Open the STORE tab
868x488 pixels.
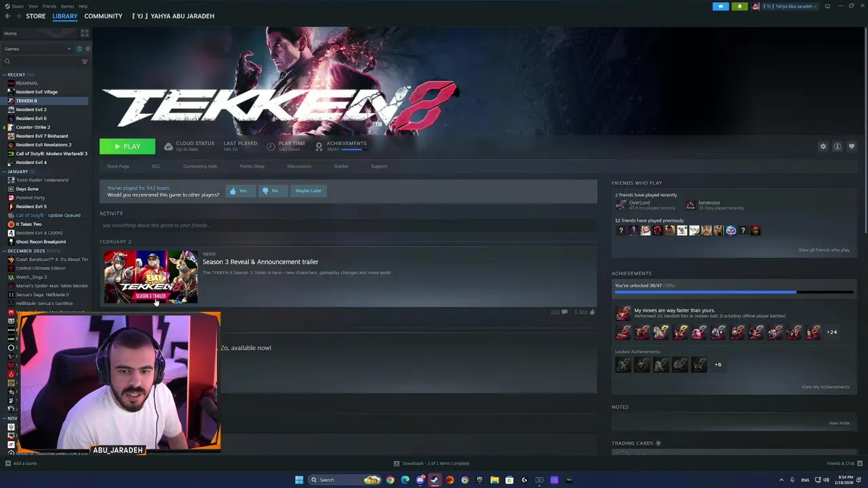tap(35, 16)
